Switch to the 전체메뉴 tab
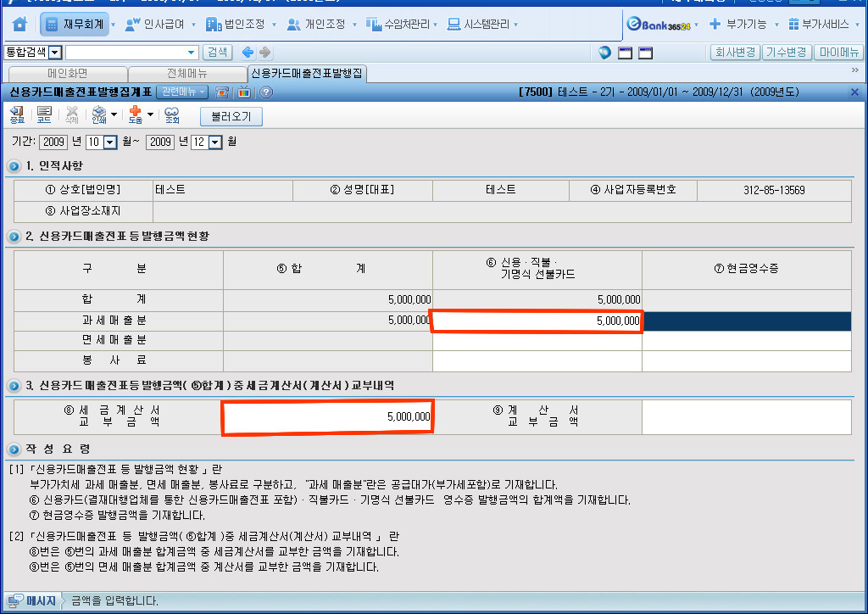 (x=187, y=74)
